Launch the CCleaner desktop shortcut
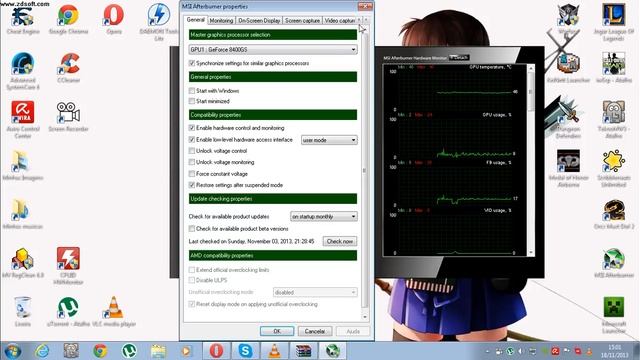640x360 pixels. (69, 68)
